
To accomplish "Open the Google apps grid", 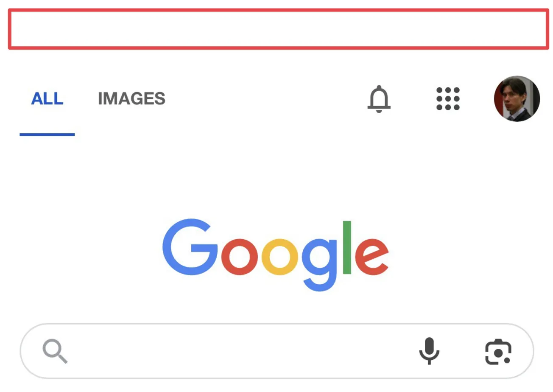I will coord(448,99).
